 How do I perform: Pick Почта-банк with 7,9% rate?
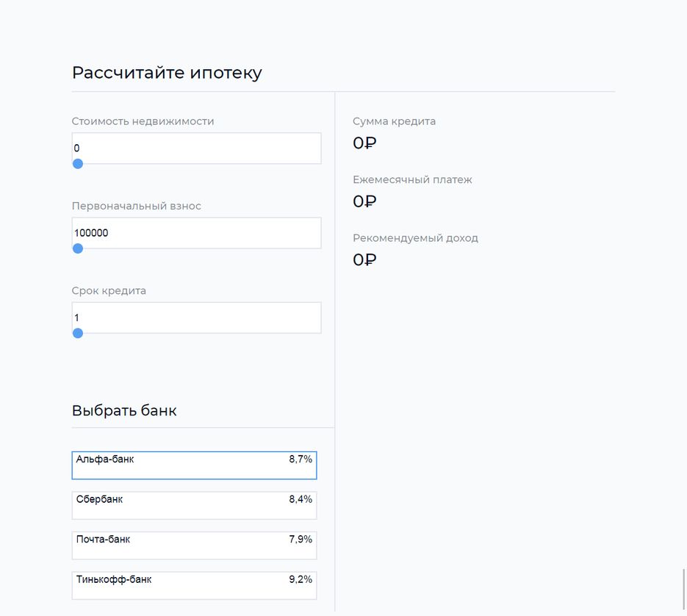(194, 545)
